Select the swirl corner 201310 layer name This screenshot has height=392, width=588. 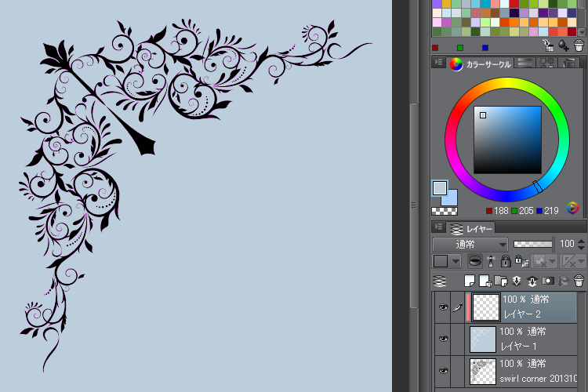(538, 379)
